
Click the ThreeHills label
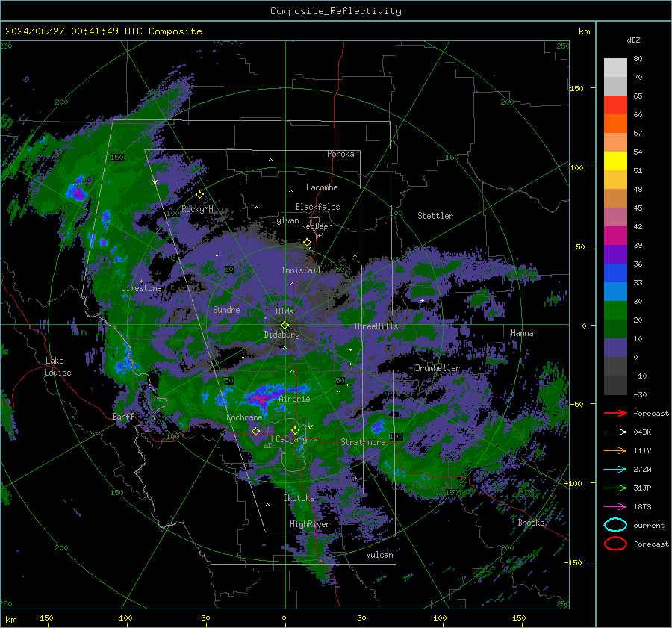[376, 326]
